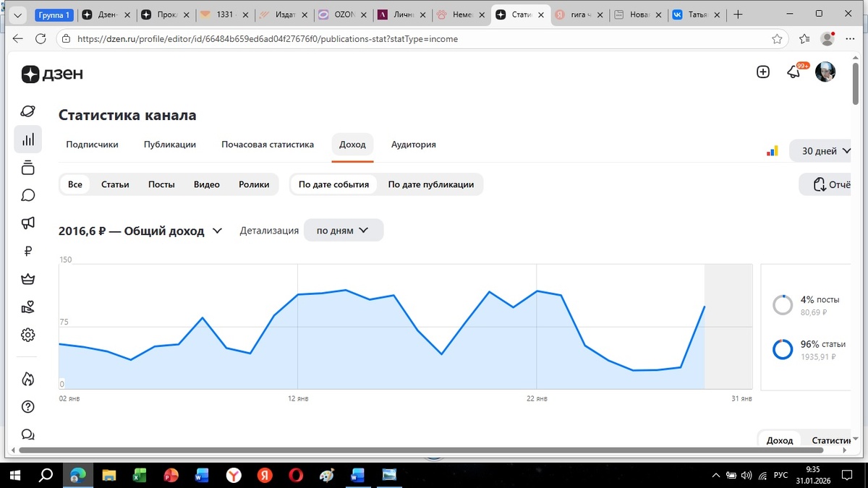Switch to the гига чат browser tab

(x=579, y=14)
